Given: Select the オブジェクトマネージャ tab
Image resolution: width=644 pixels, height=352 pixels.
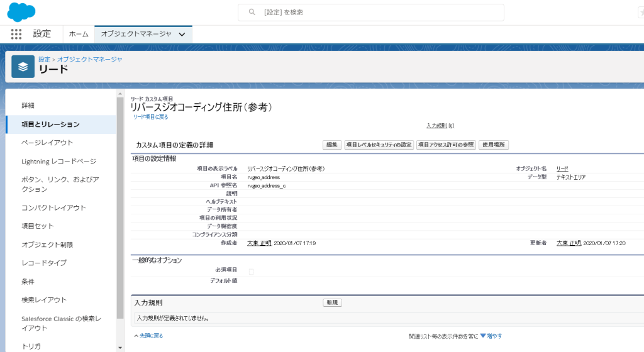Looking at the screenshot, I should pos(136,34).
